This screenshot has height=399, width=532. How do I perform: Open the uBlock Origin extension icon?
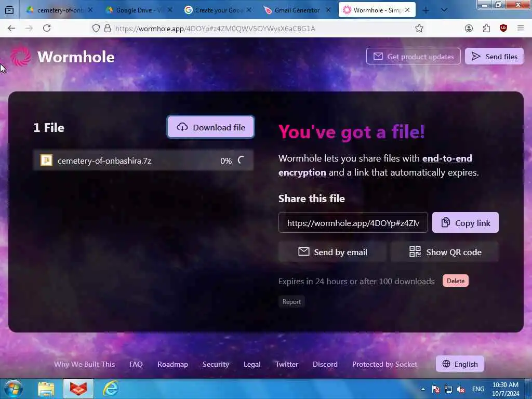[x=503, y=28]
